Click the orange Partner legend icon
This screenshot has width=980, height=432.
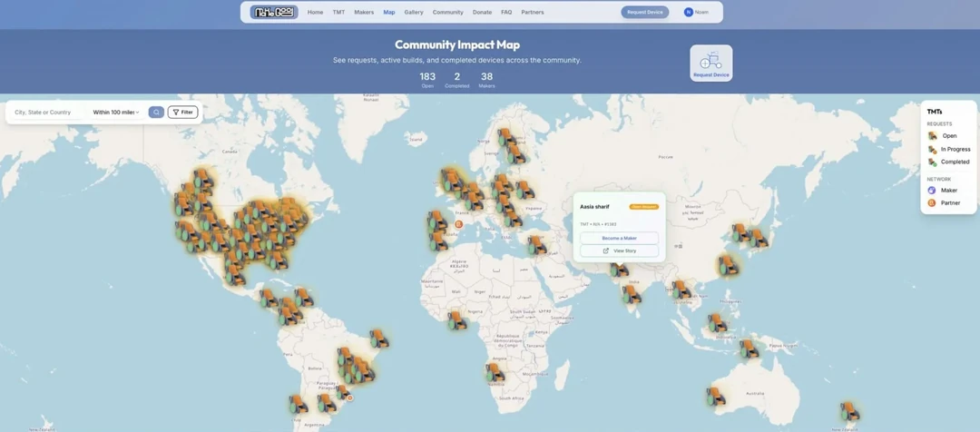(932, 203)
